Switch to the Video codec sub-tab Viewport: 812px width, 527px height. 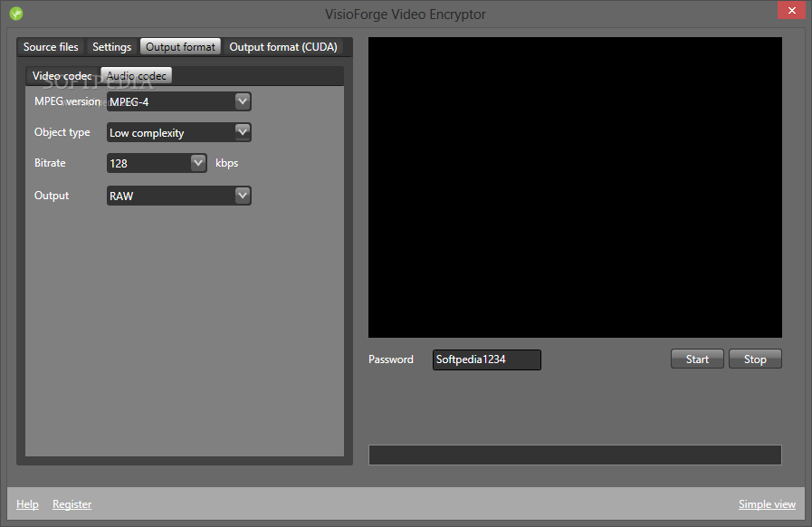(x=62, y=76)
